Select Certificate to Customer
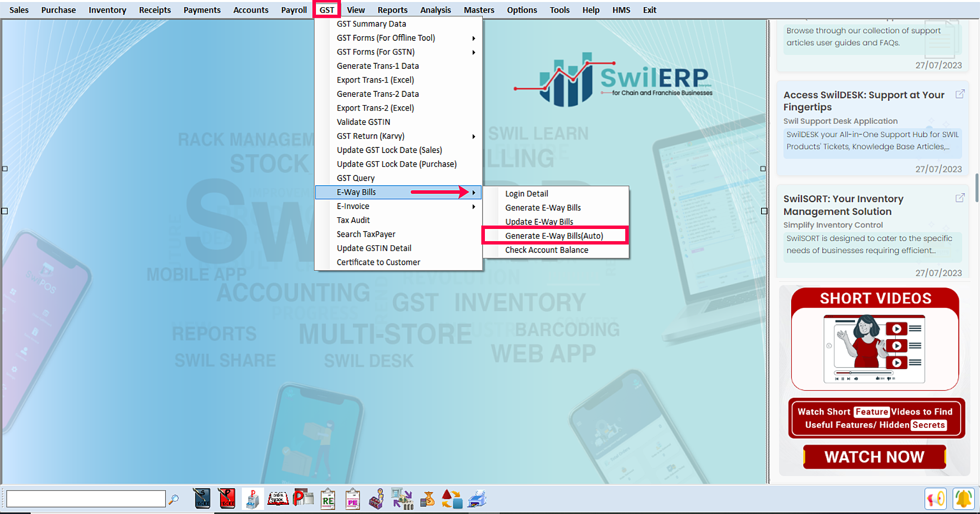This screenshot has width=980, height=514. [399, 263]
